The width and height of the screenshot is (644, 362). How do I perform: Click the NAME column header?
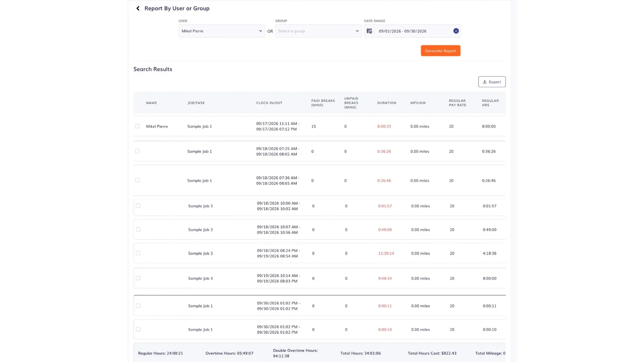pos(151,103)
